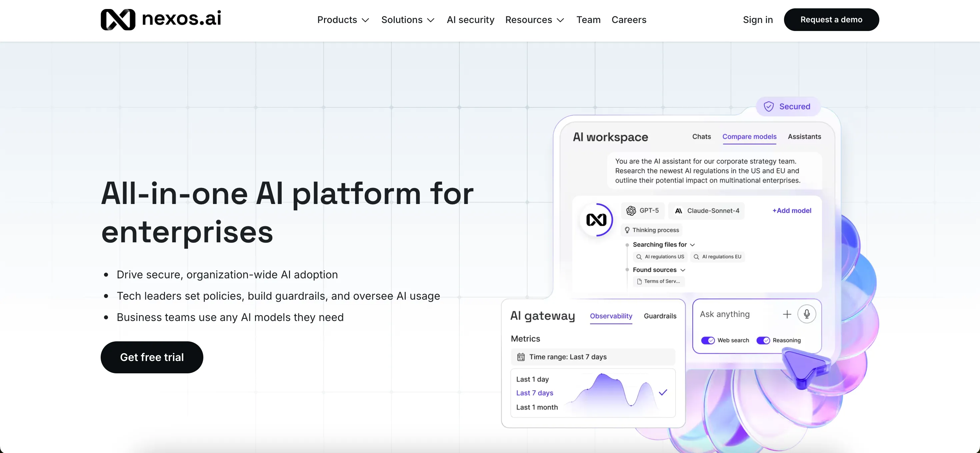
Task: Click the nexos.ai logo icon
Action: pyautogui.click(x=118, y=19)
